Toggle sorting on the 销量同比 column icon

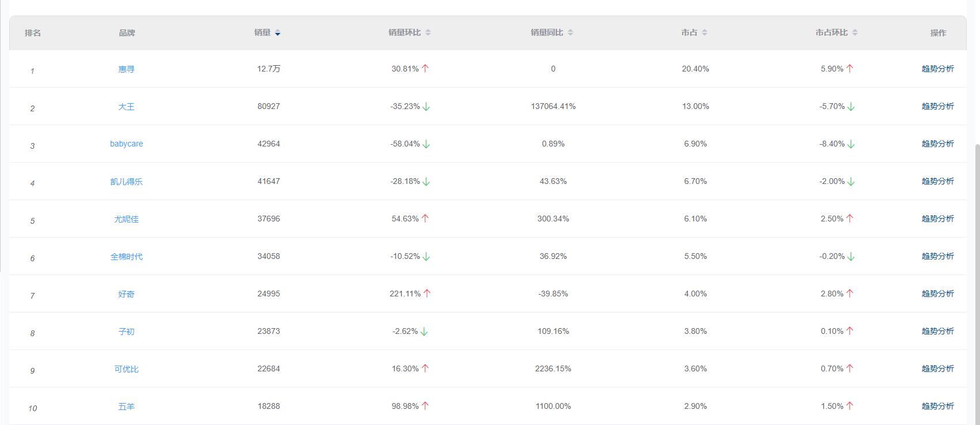coord(570,33)
